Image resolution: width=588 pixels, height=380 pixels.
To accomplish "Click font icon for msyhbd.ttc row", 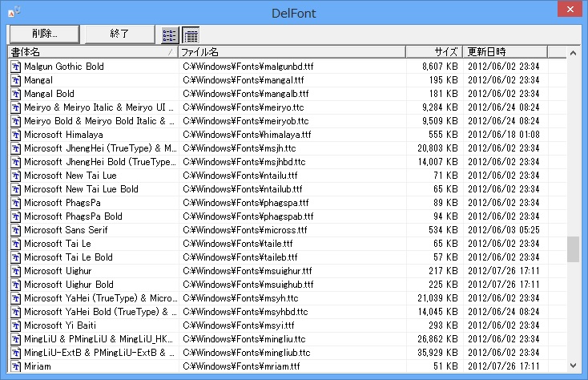I will point(16,312).
